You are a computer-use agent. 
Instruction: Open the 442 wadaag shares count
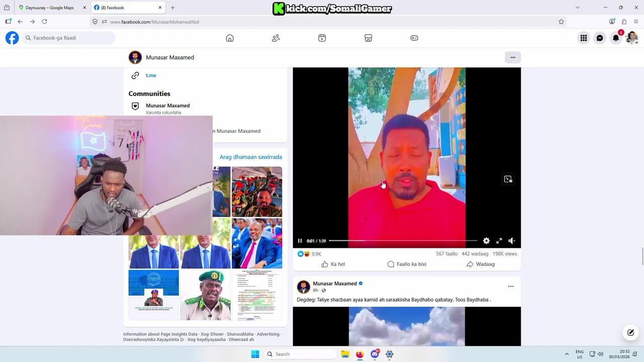(475, 254)
